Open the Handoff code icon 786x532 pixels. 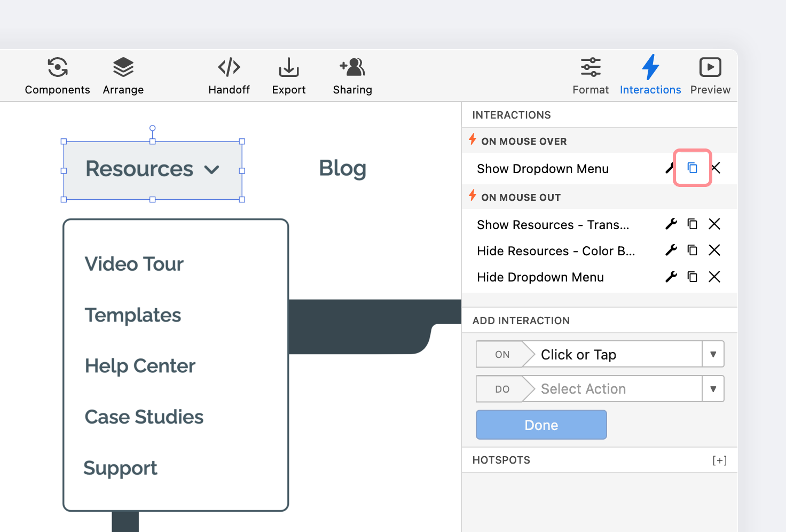tap(229, 68)
